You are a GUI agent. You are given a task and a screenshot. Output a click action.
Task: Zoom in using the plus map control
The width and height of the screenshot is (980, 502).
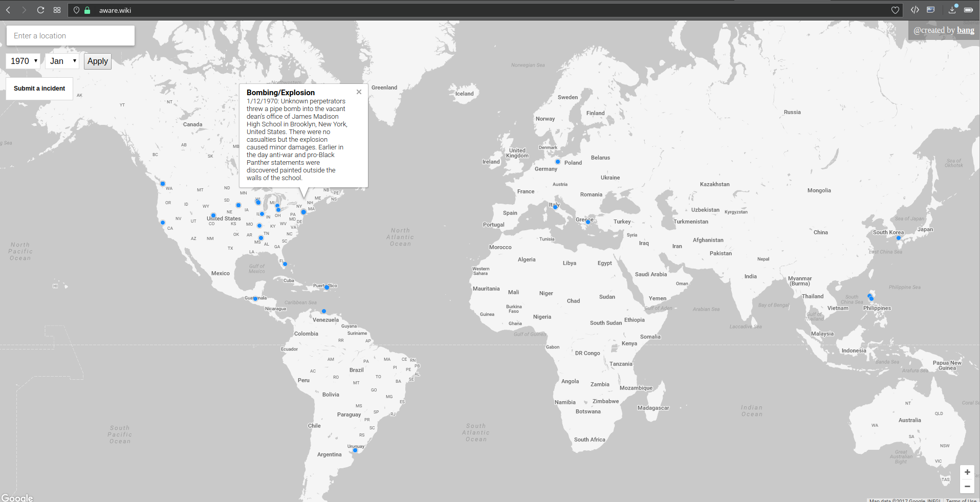coord(967,472)
